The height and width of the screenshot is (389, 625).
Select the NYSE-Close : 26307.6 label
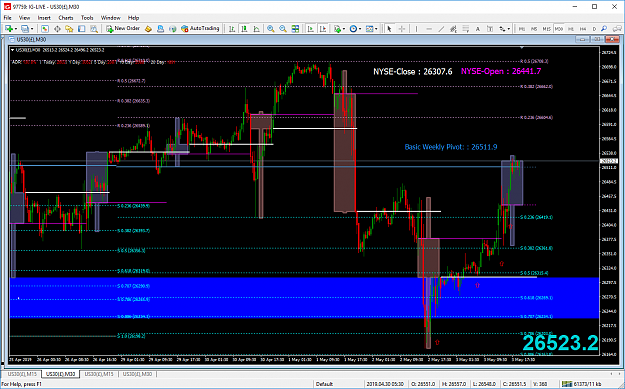[x=413, y=71]
